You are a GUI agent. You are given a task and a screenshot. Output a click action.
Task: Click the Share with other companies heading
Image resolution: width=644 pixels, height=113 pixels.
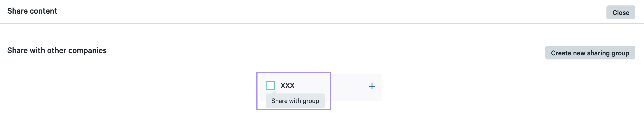[57, 50]
